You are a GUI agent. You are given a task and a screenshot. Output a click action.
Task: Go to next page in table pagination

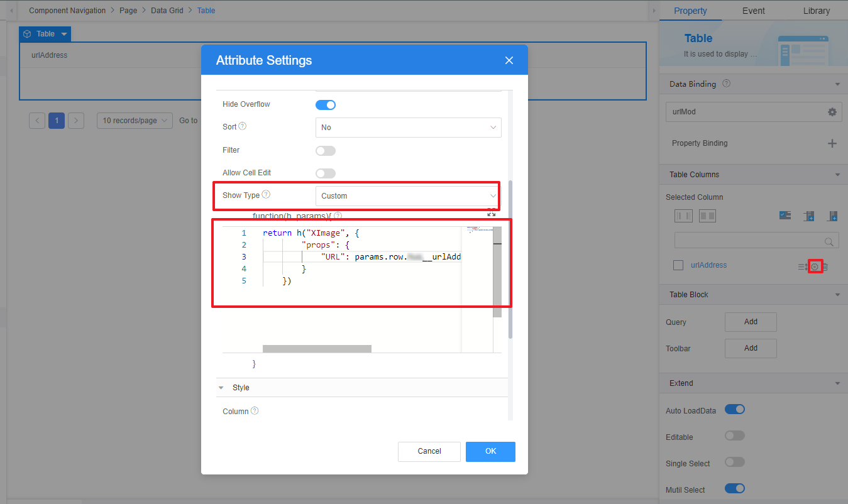coord(76,121)
